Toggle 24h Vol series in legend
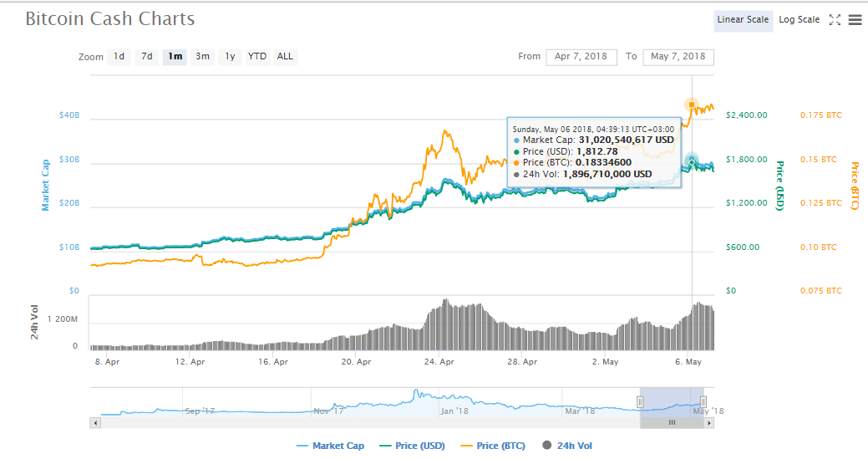The height and width of the screenshot is (459, 868). pos(567,446)
